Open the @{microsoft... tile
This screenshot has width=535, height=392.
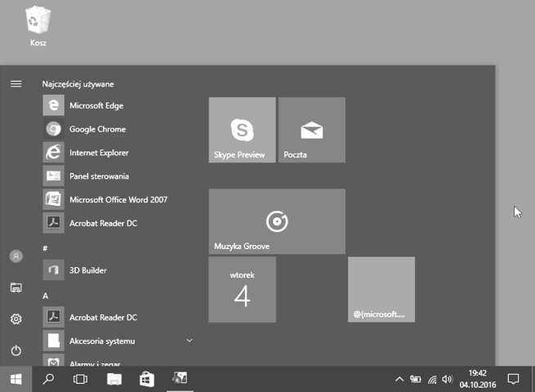[x=381, y=289]
